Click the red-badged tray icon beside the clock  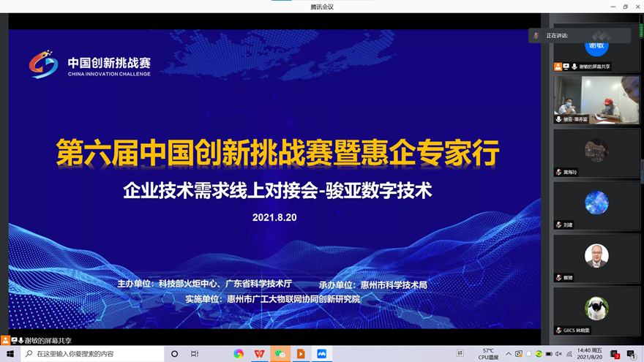pyautogui.click(x=615, y=354)
